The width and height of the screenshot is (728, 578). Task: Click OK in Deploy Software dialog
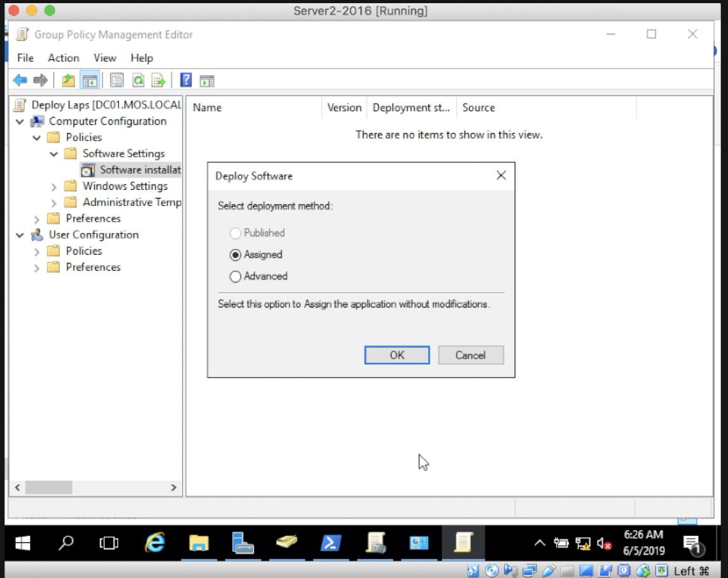397,355
